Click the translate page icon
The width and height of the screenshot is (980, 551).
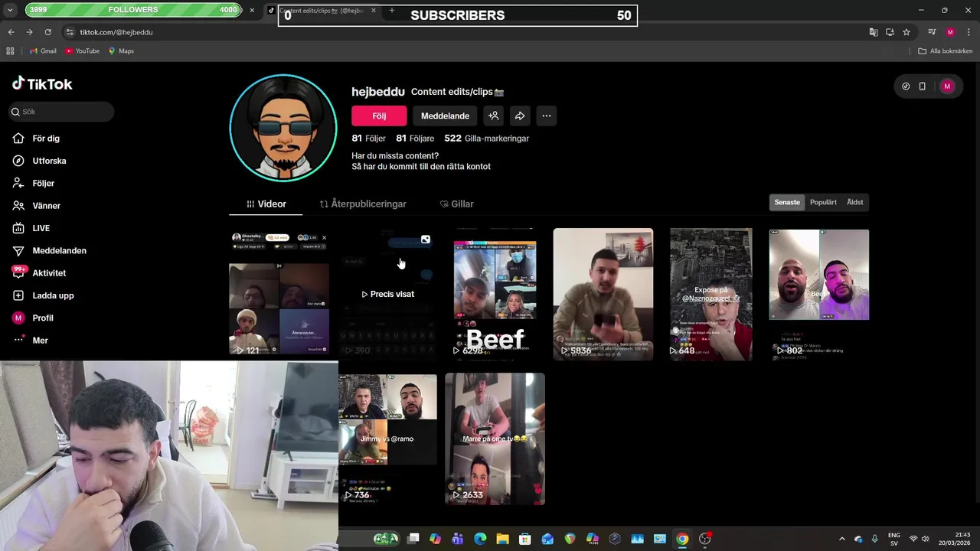pyautogui.click(x=874, y=32)
